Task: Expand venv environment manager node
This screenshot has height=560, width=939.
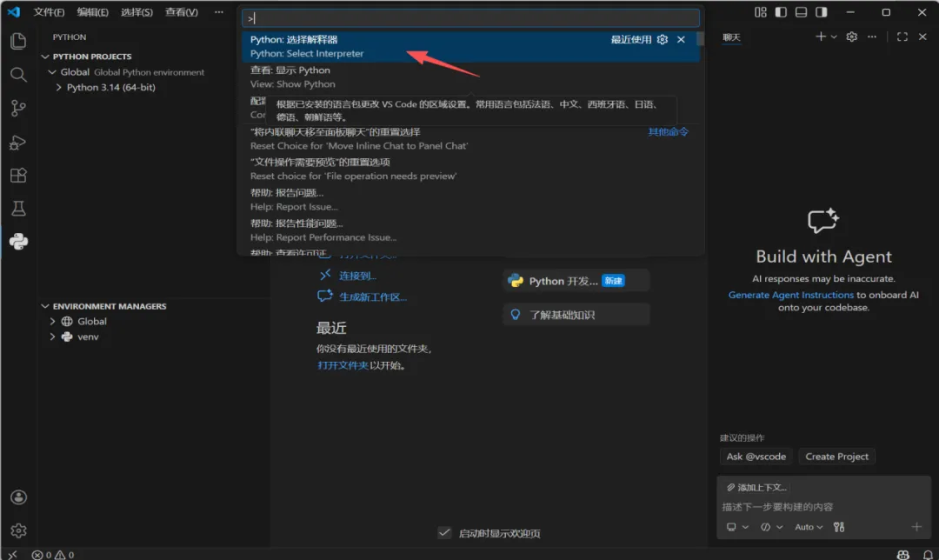Action: pos(52,337)
